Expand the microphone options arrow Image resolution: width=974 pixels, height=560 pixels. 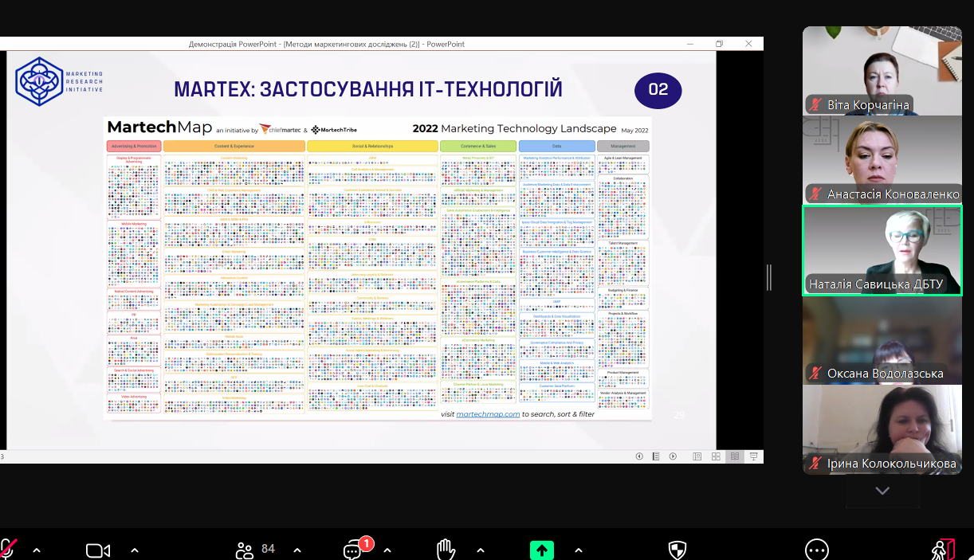point(36,550)
